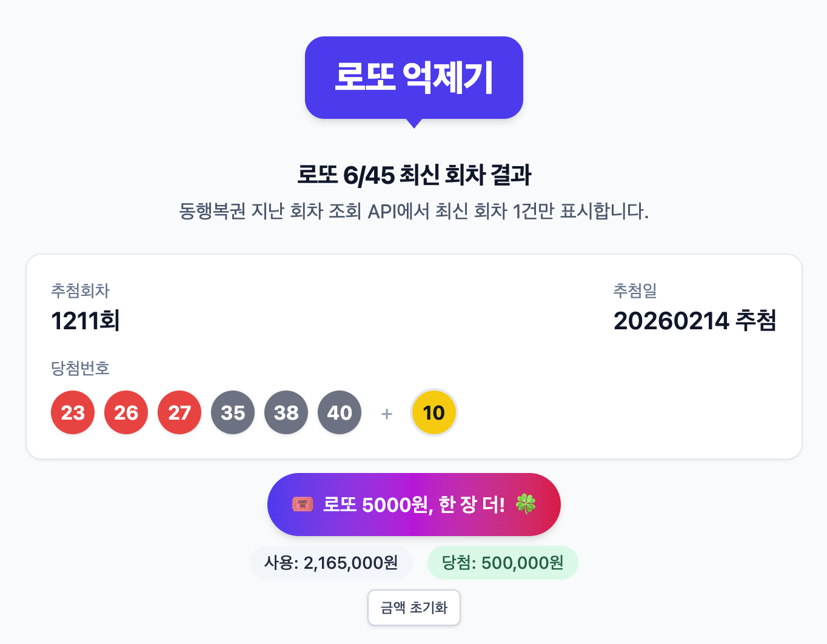Click the 당첨: 500,000원 winnings badge

503,562
